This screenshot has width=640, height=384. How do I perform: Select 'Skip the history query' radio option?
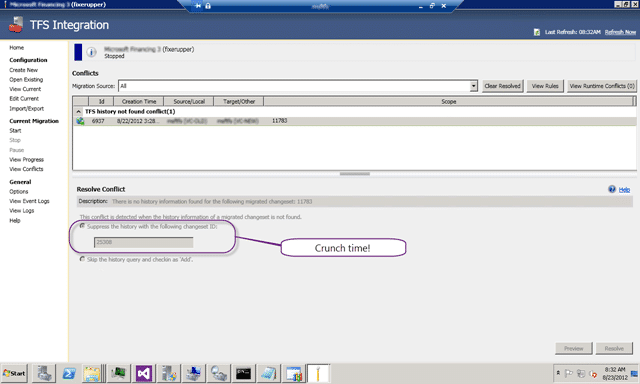click(82, 259)
